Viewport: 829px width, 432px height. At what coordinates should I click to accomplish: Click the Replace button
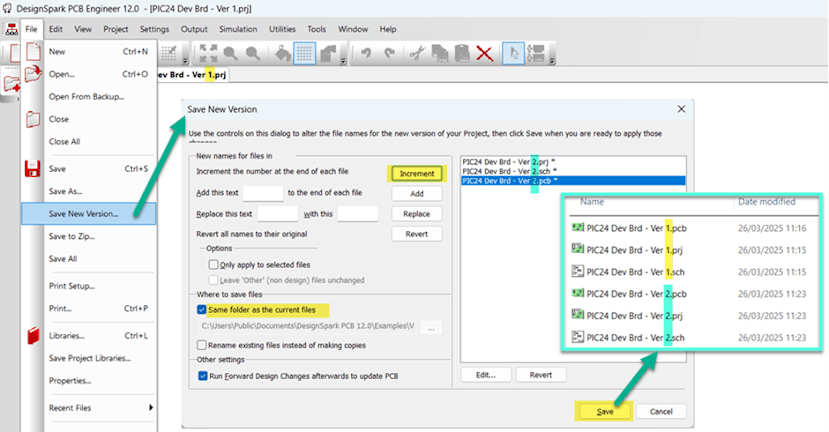tap(417, 214)
